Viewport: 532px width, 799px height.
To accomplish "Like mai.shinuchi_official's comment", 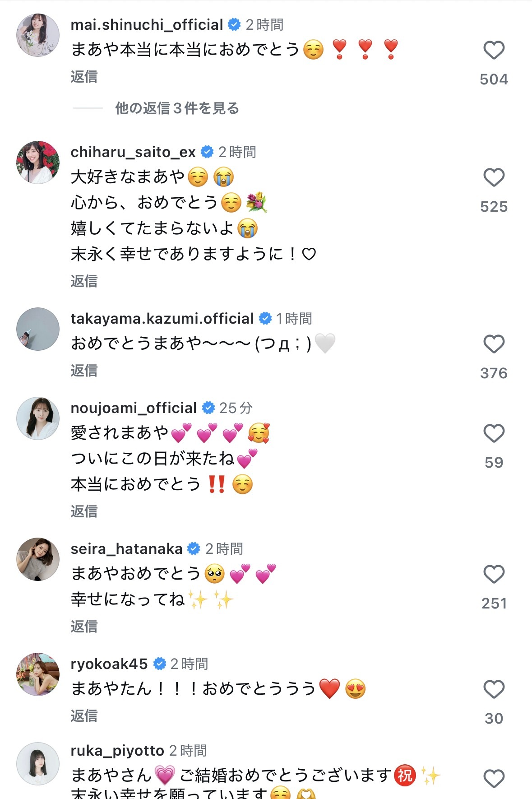I will pos(494,50).
